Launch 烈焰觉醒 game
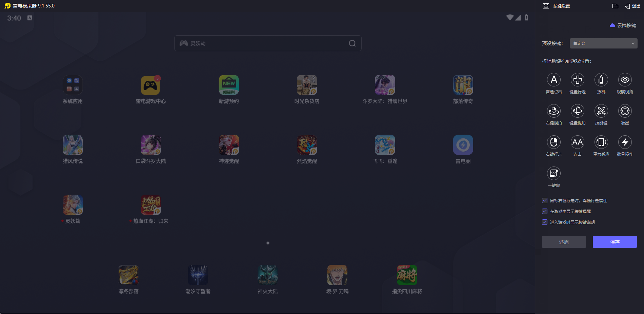Screen dimensions: 644x314 click(x=307, y=145)
